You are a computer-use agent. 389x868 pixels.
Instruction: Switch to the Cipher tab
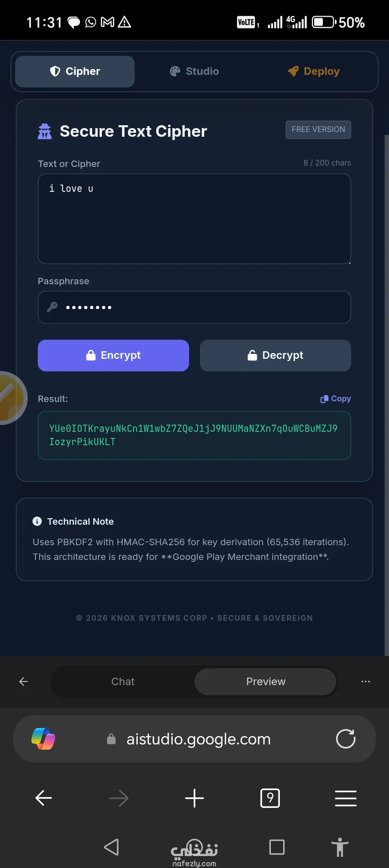pos(75,71)
